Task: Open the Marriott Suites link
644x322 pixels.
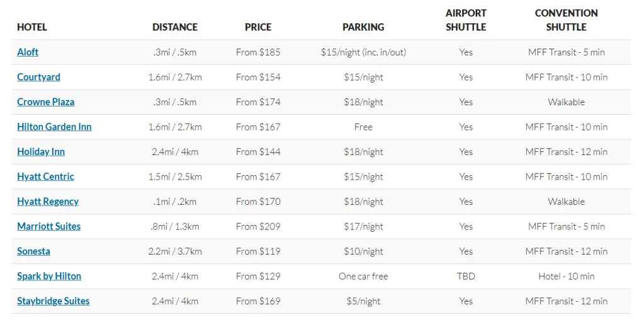Action: click(x=48, y=226)
